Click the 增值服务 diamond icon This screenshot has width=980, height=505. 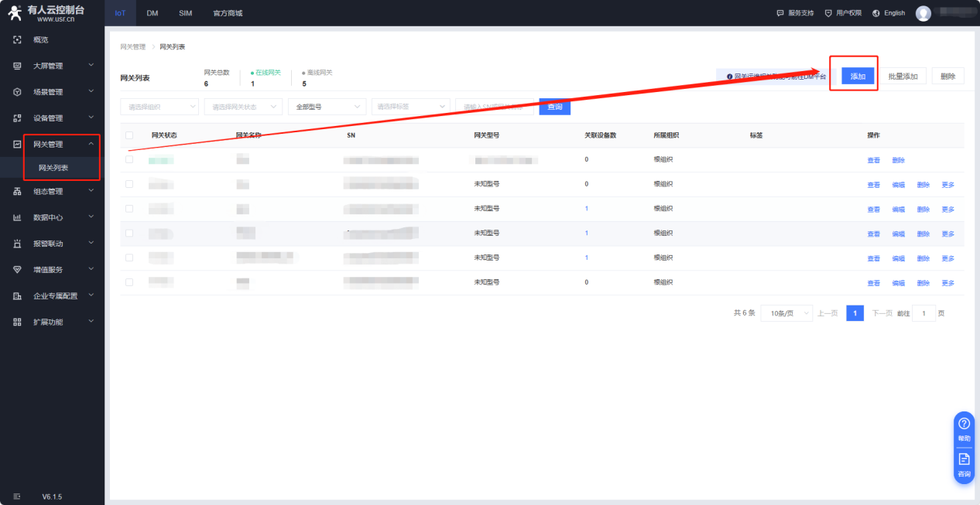[x=17, y=270]
